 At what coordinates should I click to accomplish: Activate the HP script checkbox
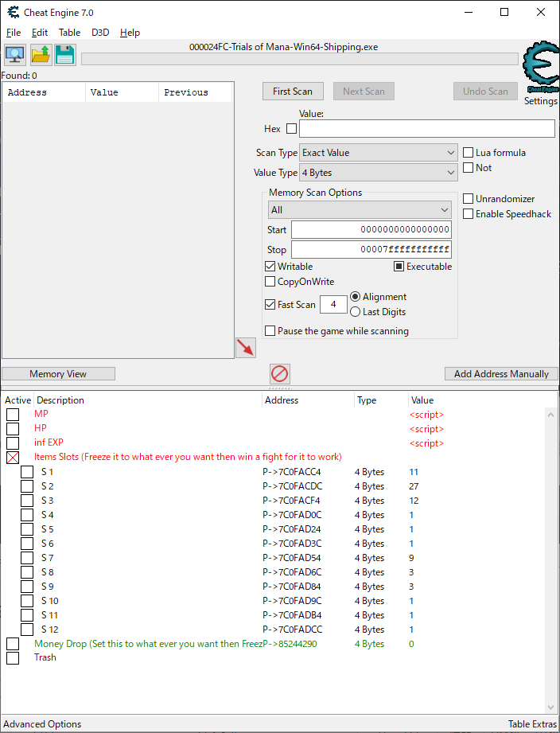point(13,429)
